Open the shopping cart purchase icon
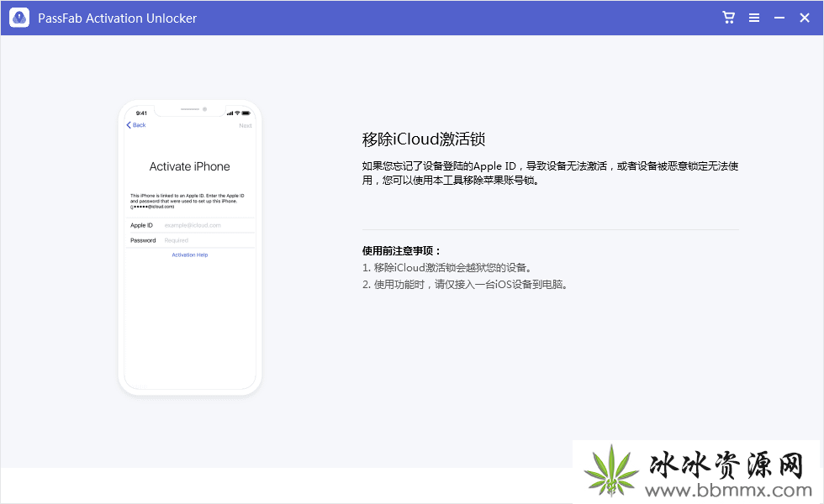Image resolution: width=824 pixels, height=504 pixels. (728, 18)
